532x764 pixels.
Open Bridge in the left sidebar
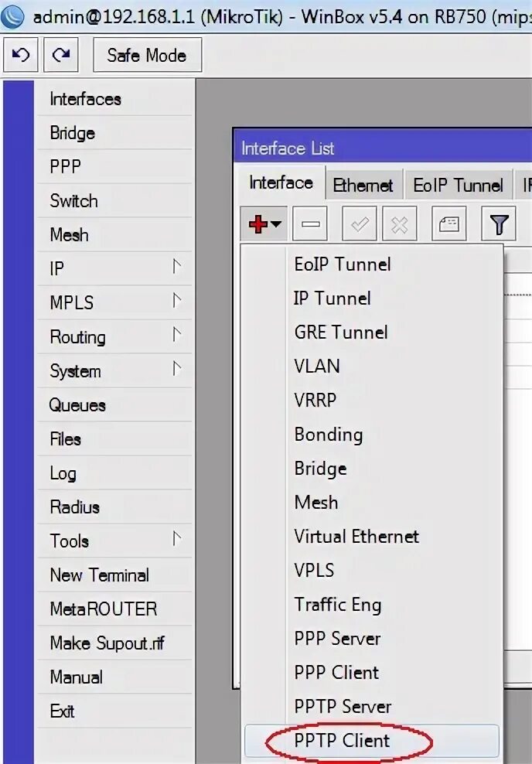point(114,133)
